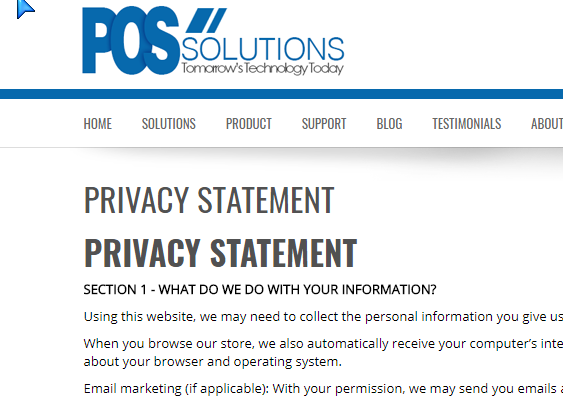Click the Tomorrow's Technology Today tagline
563x397 pixels.
(x=262, y=68)
